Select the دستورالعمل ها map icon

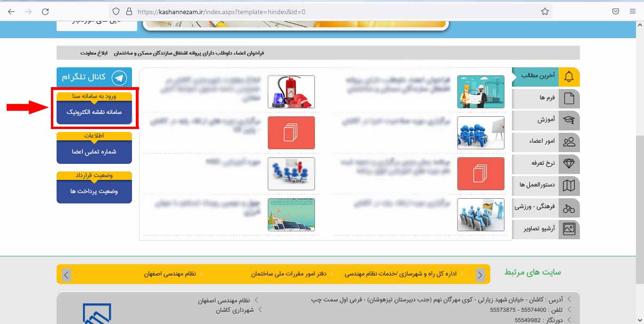570,186
